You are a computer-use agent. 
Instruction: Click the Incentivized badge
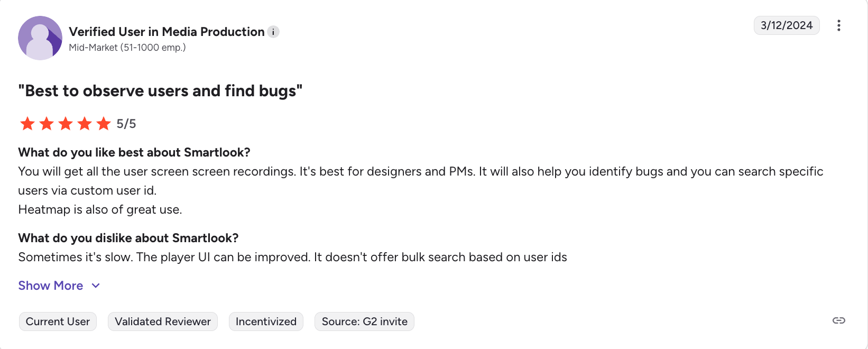pyautogui.click(x=266, y=322)
